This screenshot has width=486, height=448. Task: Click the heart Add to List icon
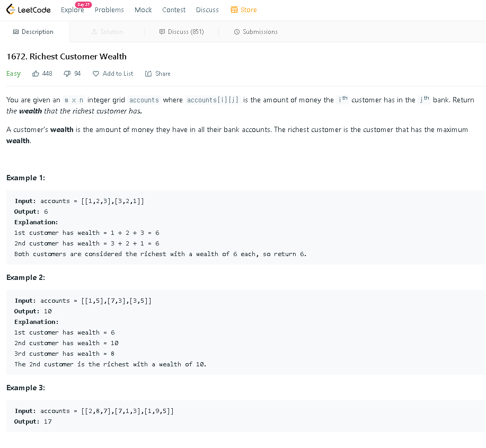(96, 74)
